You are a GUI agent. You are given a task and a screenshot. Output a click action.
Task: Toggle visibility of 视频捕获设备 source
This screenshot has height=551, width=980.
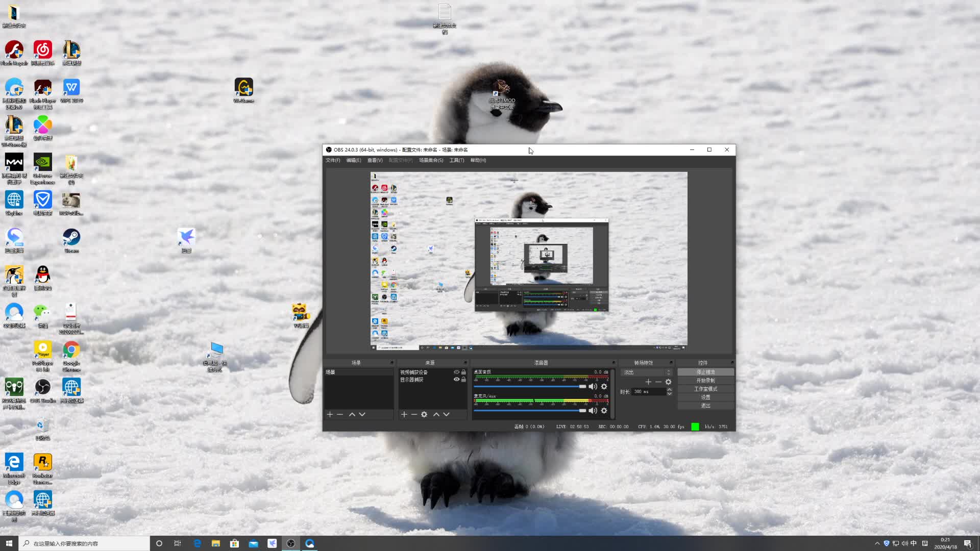pos(456,372)
